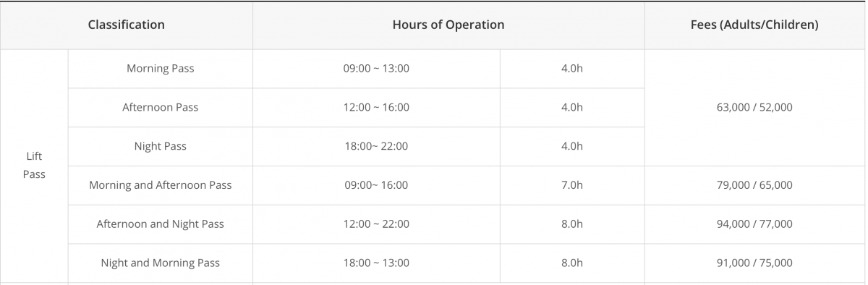Select the Afternoon Pass row label
Viewport: 868px width, 285px height.
pyautogui.click(x=161, y=108)
